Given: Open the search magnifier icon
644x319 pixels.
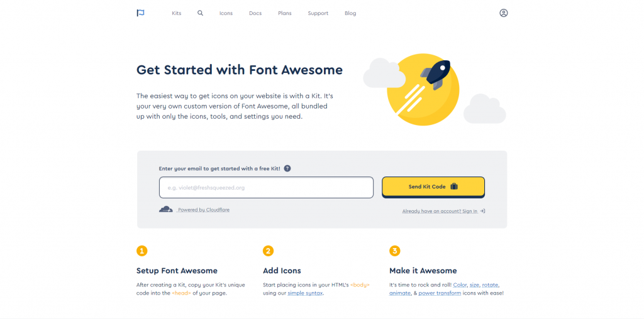Looking at the screenshot, I should point(201,13).
